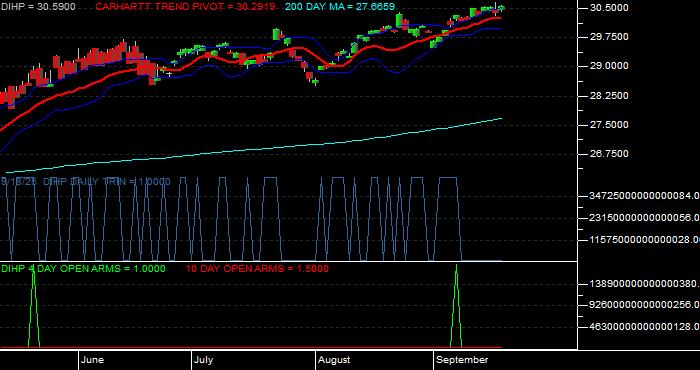Click the 10 DAY OPEN ARMS = 1.5000 label
Image resolution: width=700 pixels, height=370 pixels.
[257, 269]
